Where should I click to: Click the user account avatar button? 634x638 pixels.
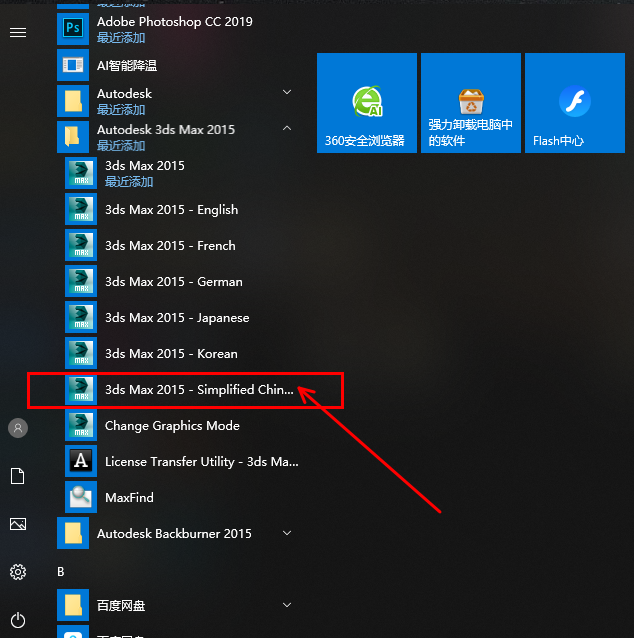tap(17, 428)
